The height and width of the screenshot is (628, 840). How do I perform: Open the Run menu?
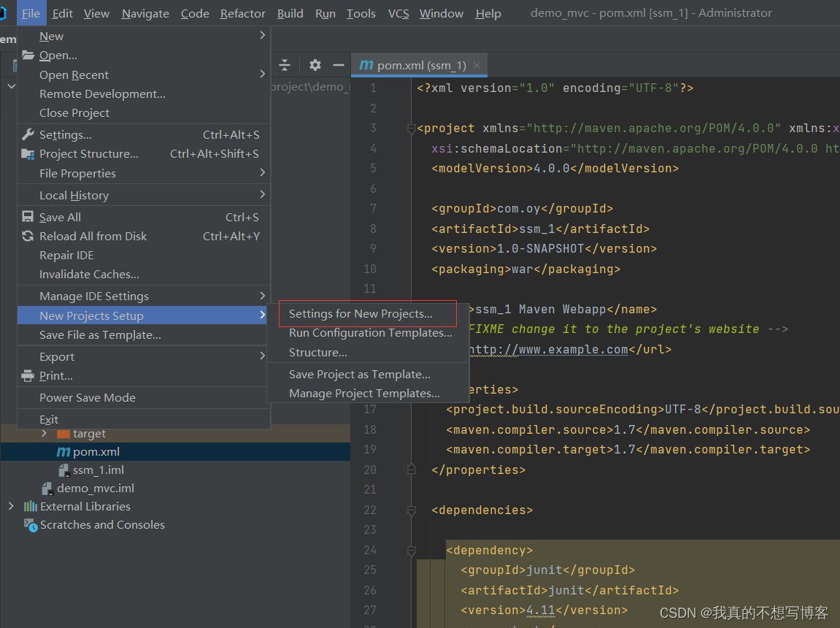325,13
